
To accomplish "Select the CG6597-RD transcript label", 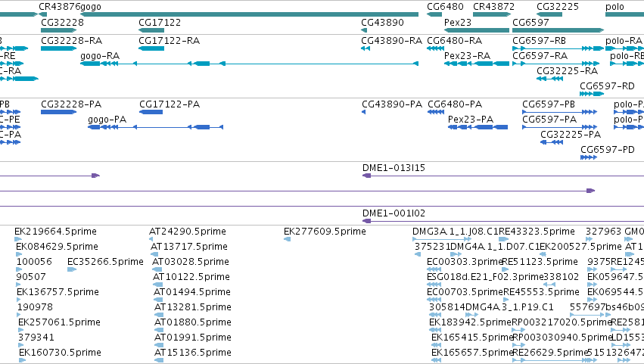I will pos(607,86).
